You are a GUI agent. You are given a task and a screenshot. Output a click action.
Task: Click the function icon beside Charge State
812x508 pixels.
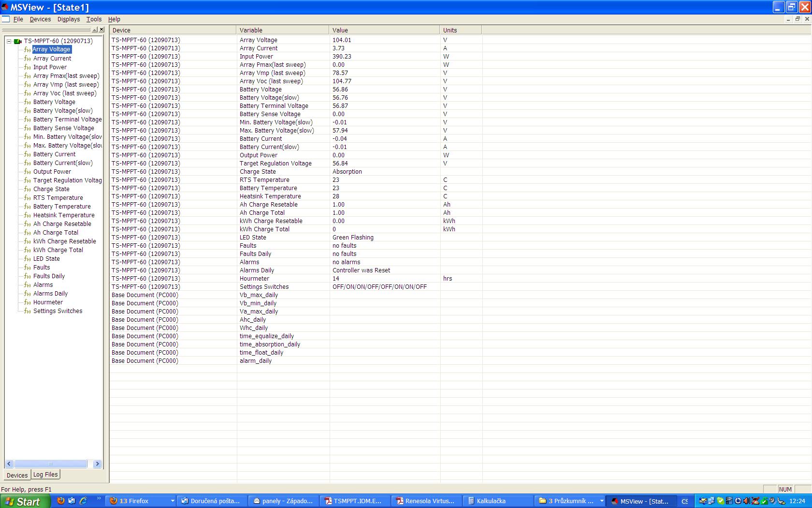pyautogui.click(x=28, y=189)
